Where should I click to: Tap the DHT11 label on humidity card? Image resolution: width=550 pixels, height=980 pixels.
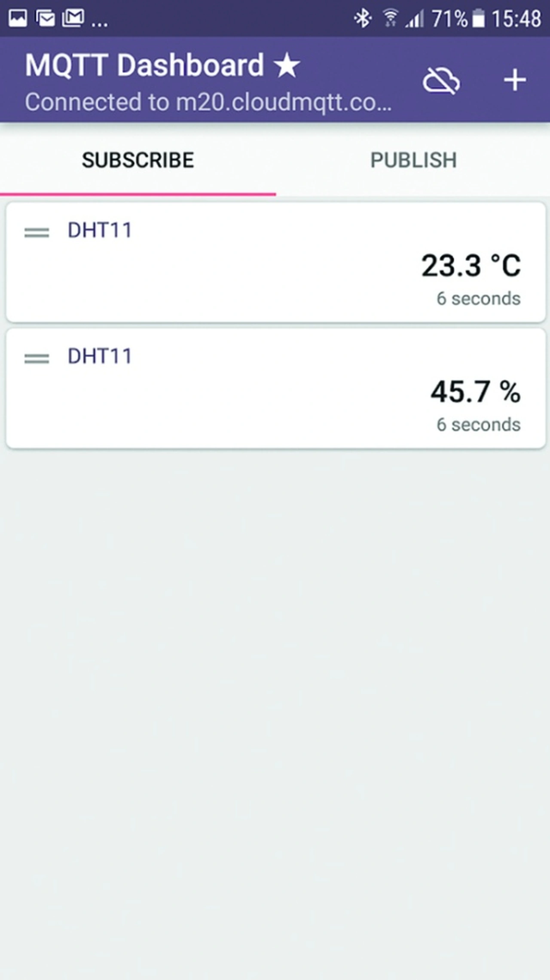click(100, 356)
